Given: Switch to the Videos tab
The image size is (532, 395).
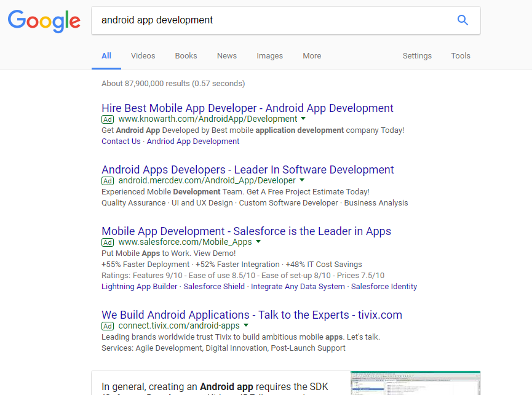Looking at the screenshot, I should (143, 55).
